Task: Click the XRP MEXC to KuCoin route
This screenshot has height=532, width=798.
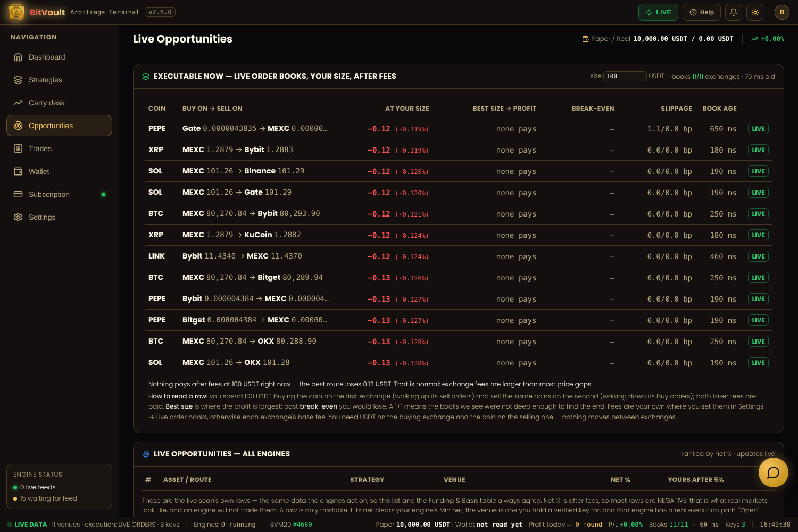Action: (x=242, y=235)
